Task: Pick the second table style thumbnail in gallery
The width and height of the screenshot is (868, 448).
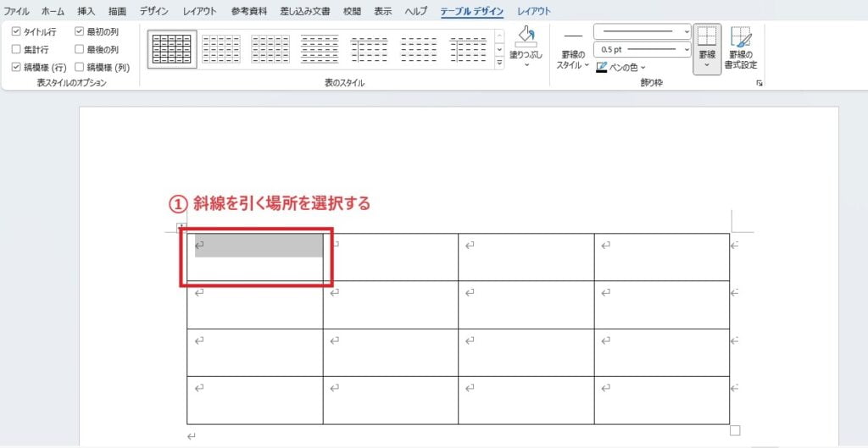Action: (221, 49)
